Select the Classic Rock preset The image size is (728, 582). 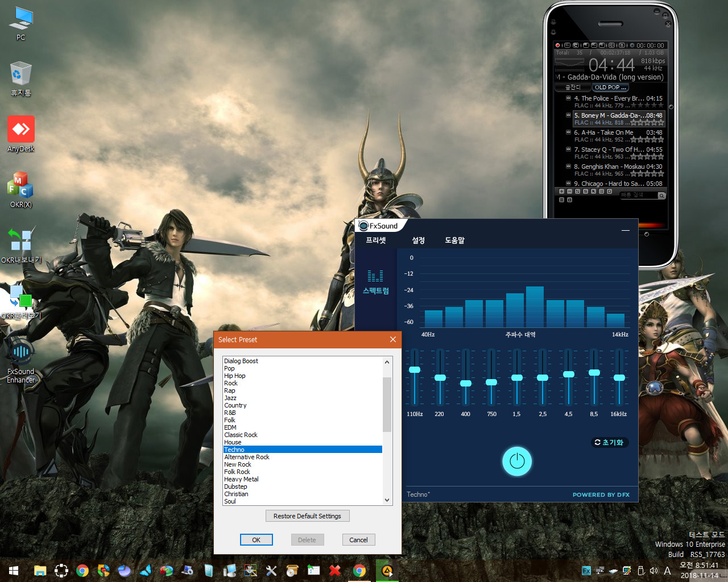click(303, 435)
